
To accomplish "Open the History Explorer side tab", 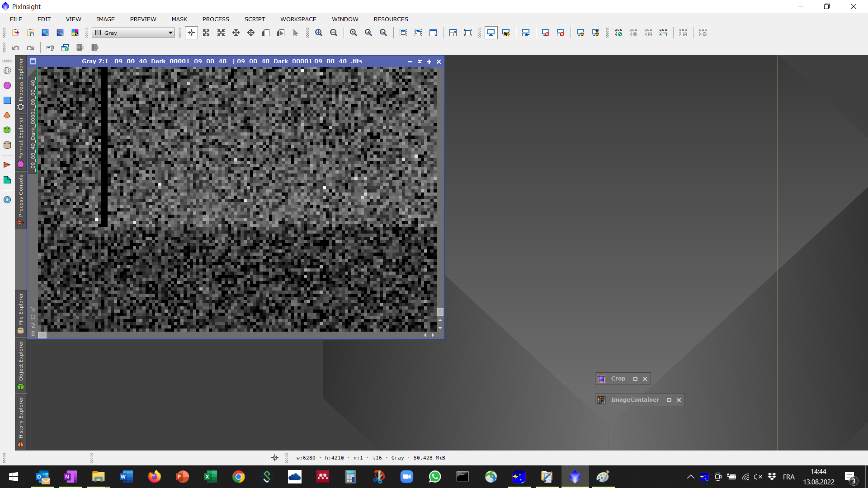I will 21,422.
